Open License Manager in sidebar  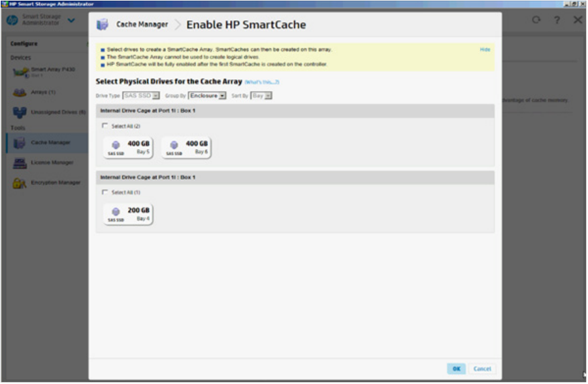pos(52,162)
